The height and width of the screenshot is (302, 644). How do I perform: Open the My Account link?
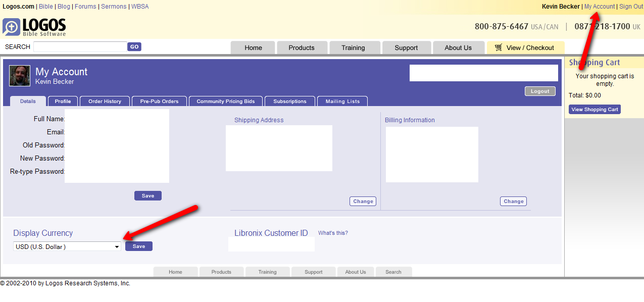coord(600,7)
